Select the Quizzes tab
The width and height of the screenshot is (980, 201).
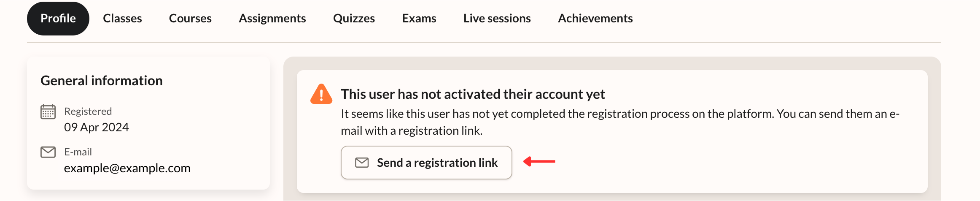click(x=354, y=19)
